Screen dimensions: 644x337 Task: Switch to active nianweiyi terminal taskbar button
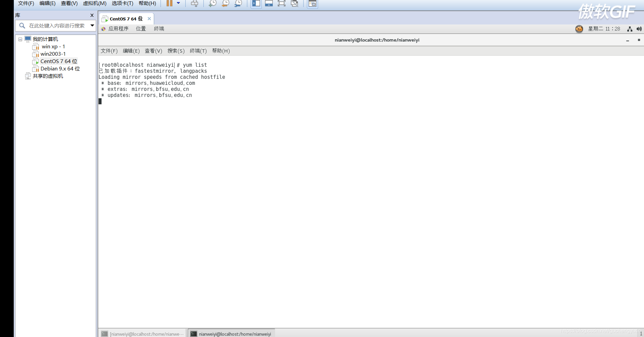pyautogui.click(x=231, y=334)
